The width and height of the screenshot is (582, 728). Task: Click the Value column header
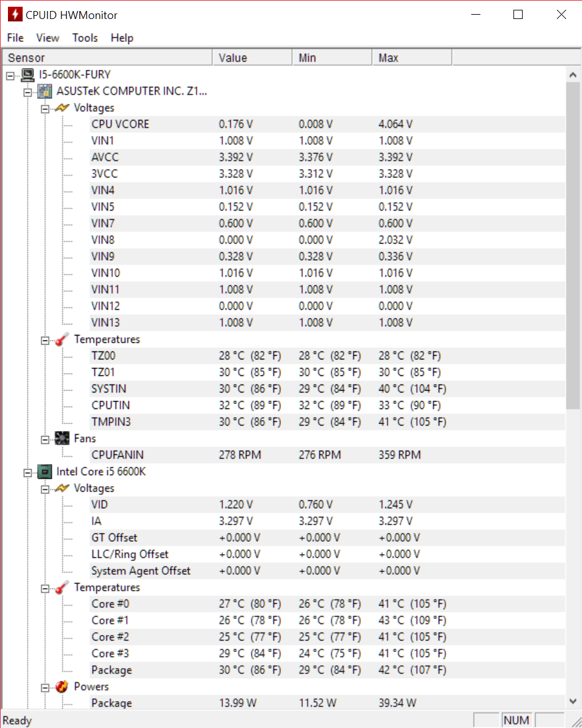(x=252, y=58)
